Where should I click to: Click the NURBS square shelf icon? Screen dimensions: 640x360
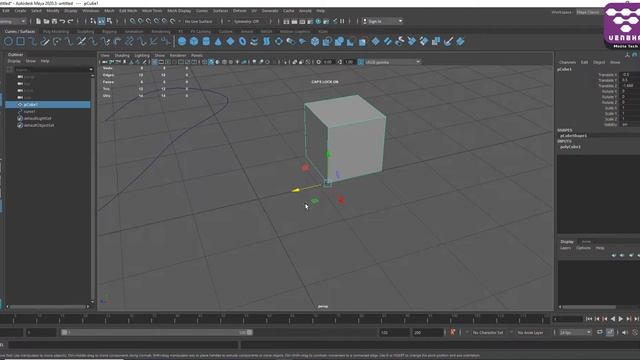[20, 41]
